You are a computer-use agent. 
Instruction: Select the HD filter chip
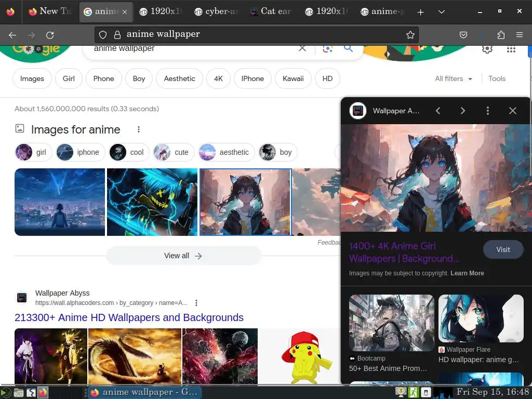click(x=327, y=79)
